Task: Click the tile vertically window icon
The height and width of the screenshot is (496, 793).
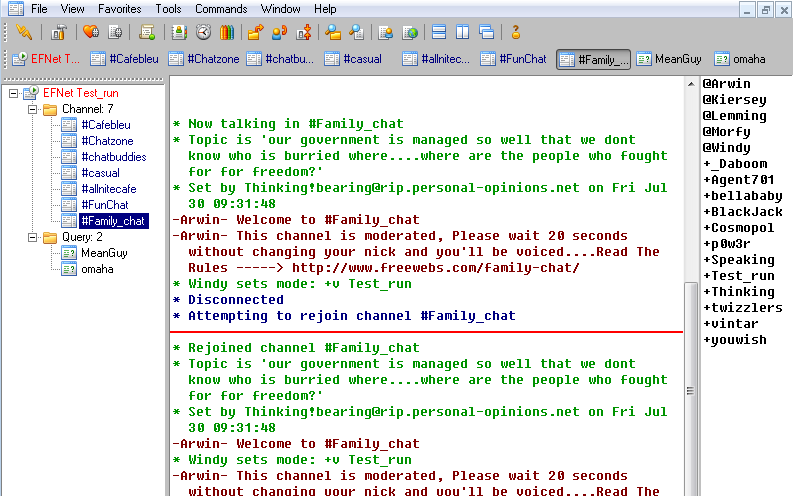Action: 462,32
